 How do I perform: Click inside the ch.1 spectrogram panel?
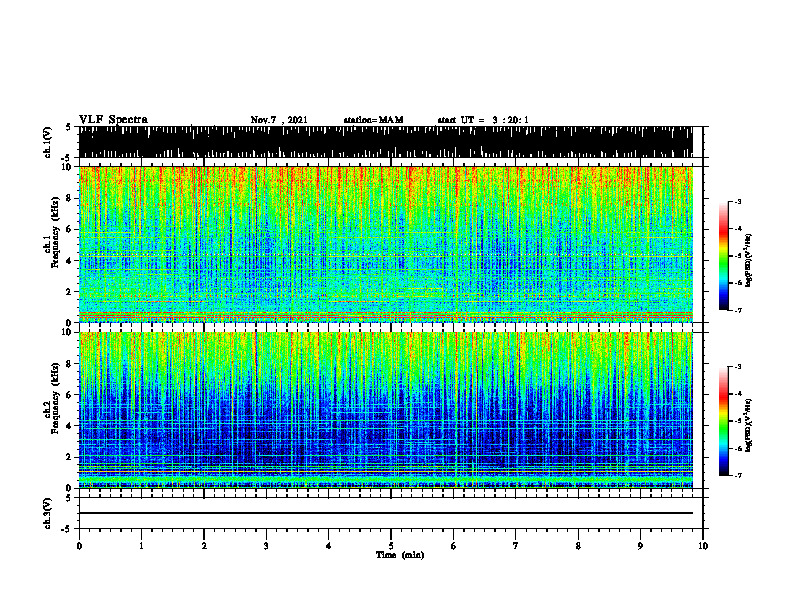pos(386,244)
